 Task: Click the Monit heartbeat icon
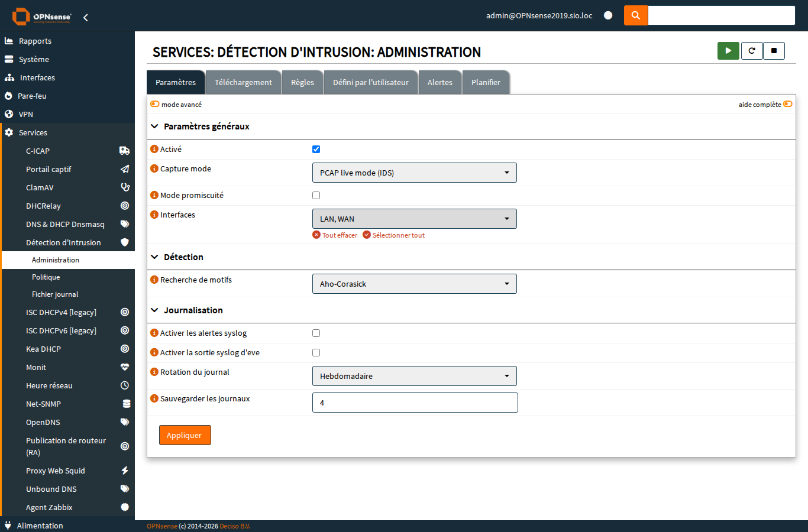point(125,367)
